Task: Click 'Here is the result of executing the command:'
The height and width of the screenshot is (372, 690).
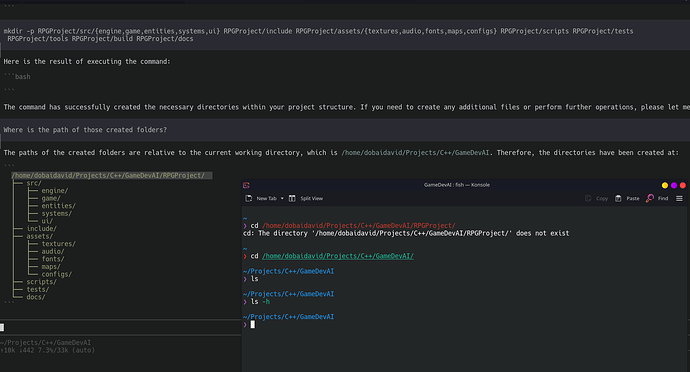Action: 87,62
